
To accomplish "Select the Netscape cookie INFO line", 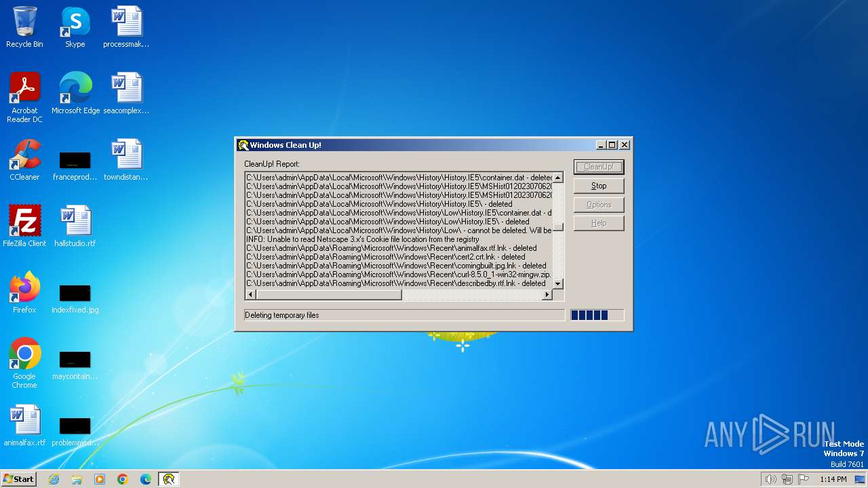I will click(x=362, y=239).
